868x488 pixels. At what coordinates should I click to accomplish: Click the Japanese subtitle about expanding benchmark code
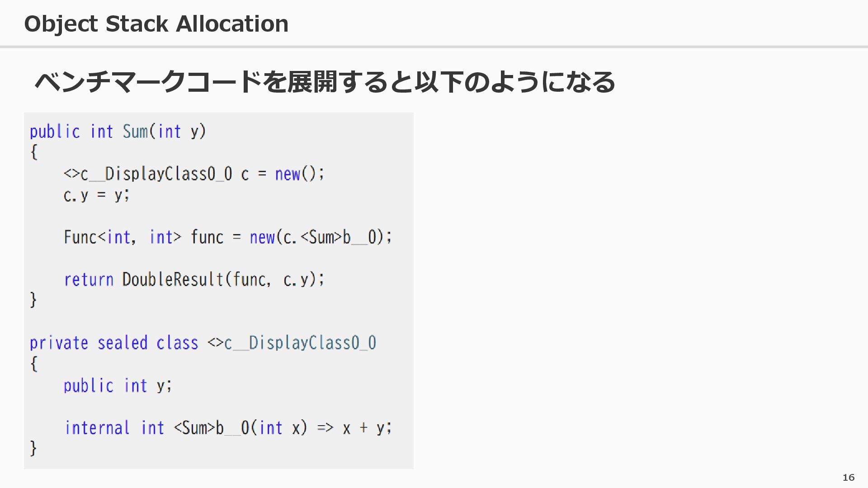point(325,82)
